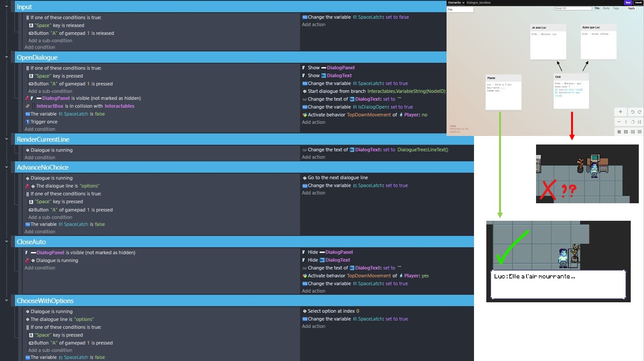The width and height of the screenshot is (644, 361).
Task: Collapse the Input event group
Action: click(7, 7)
